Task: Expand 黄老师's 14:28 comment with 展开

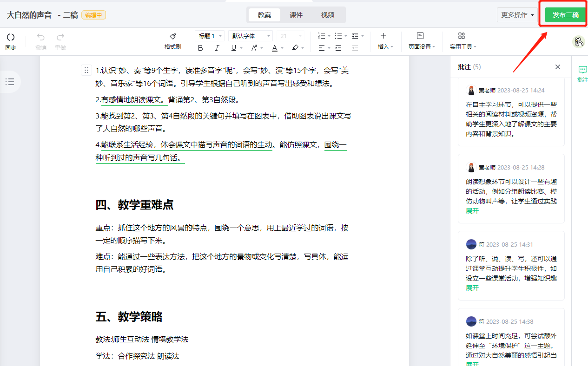Action: pyautogui.click(x=472, y=211)
